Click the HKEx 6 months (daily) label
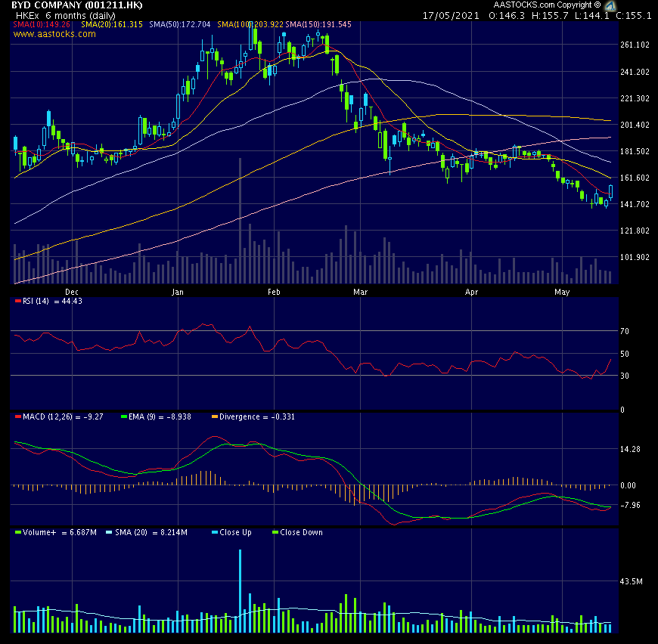 (x=66, y=16)
